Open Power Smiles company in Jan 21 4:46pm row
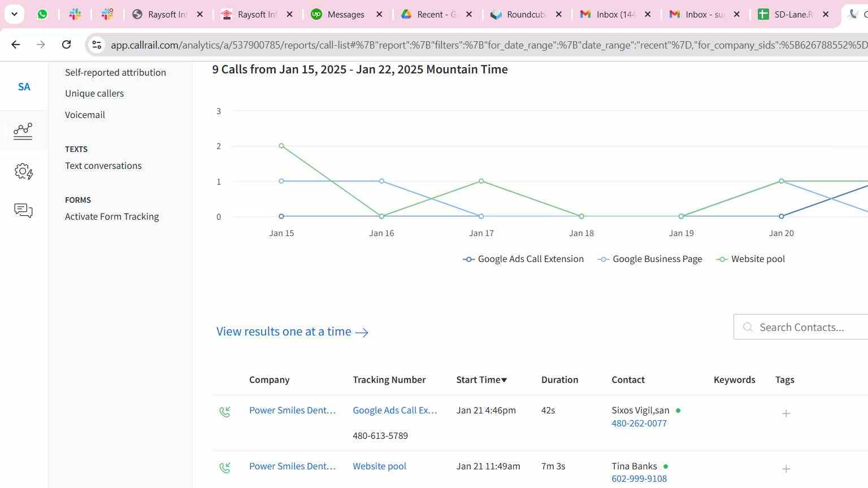868x488 pixels. point(292,411)
